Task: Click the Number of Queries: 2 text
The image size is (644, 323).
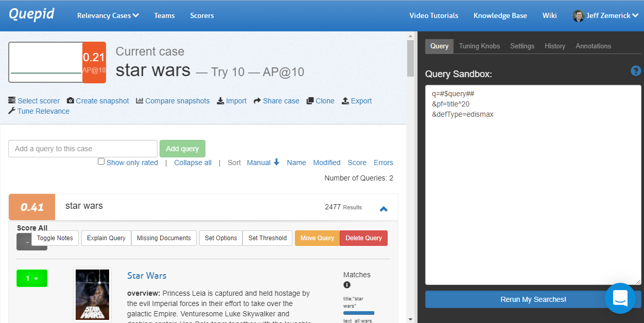Action: 359,178
